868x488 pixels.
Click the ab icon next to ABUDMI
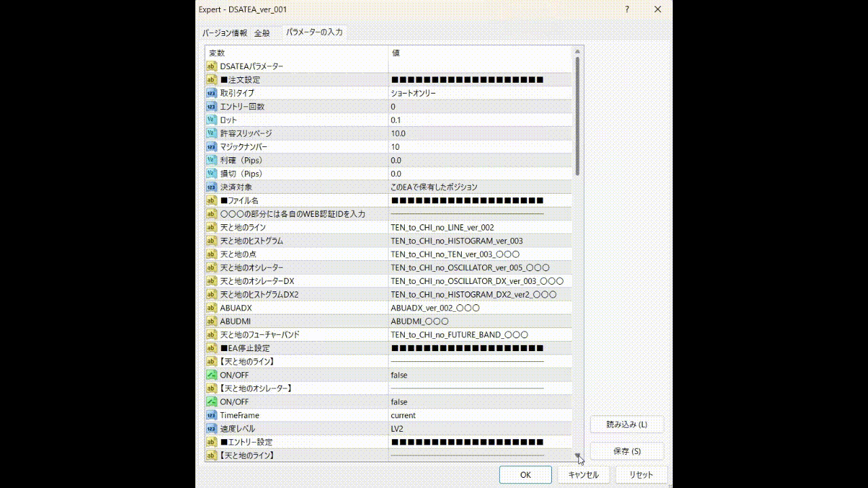[212, 321]
